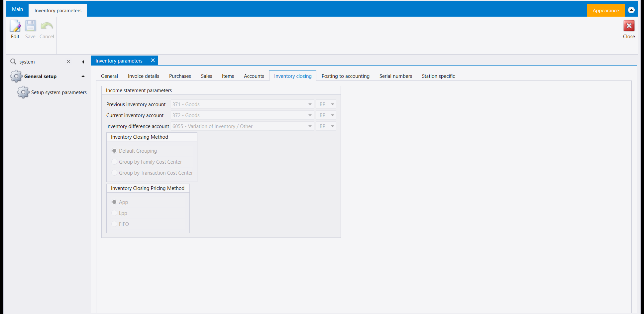The height and width of the screenshot is (314, 644).
Task: Open Current inventory account dropdown
Action: [310, 115]
